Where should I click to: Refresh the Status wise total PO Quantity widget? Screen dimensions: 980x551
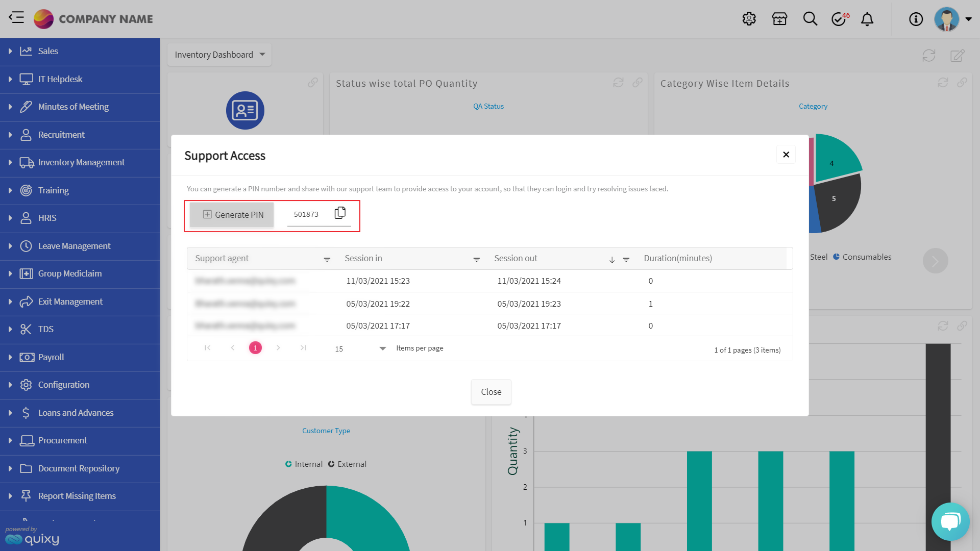tap(618, 83)
